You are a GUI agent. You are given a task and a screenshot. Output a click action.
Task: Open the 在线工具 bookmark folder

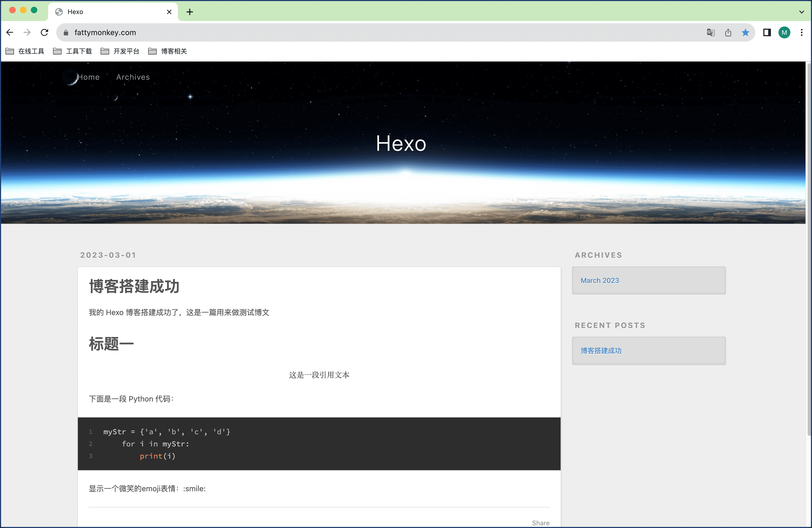[x=25, y=51]
